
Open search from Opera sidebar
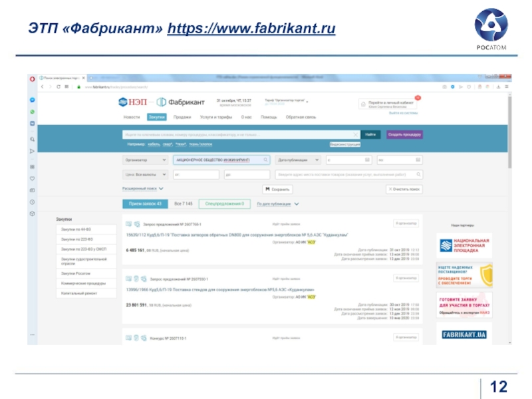pyautogui.click(x=32, y=139)
